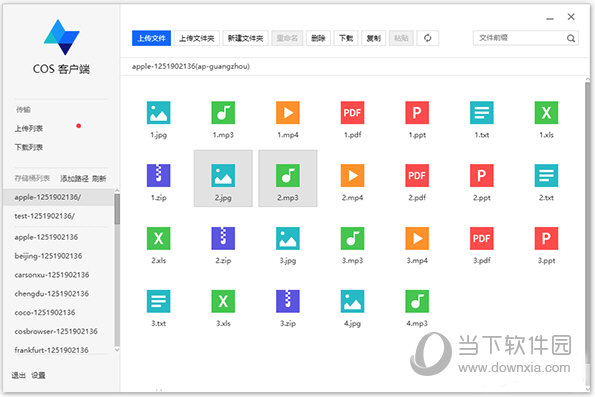Select the 2.txt text file icon
Image resolution: width=595 pixels, height=397 pixels.
tap(546, 175)
